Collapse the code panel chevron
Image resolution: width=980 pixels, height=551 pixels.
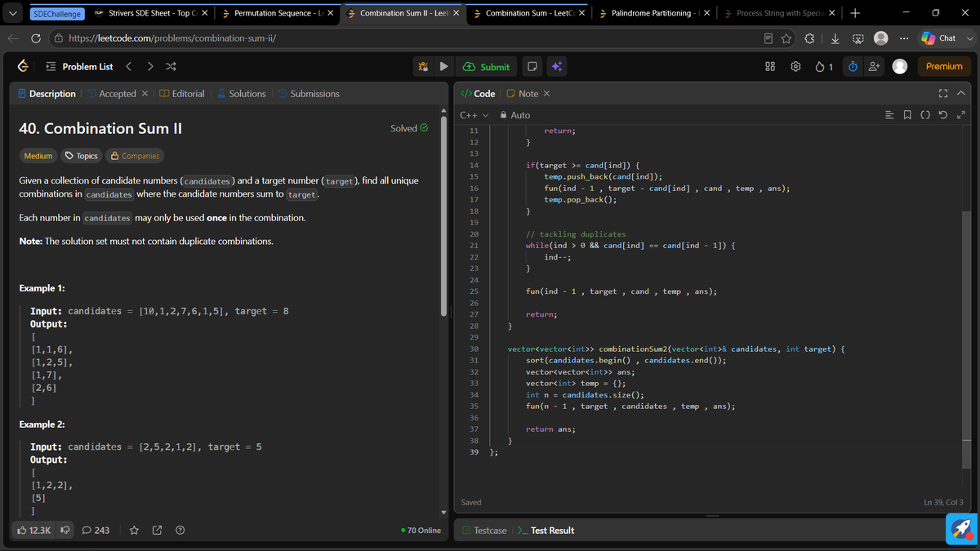(961, 94)
